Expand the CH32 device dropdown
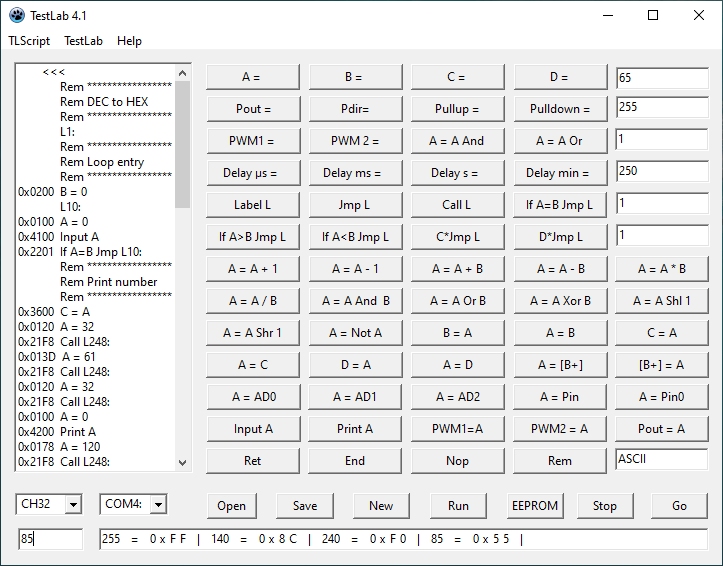723x566 pixels. tap(72, 505)
